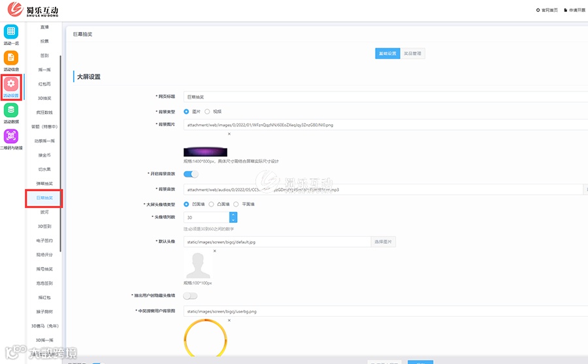This screenshot has width=588, height=364.
Task: Choose the 凸面墙 avatar wall type
Action: tap(211, 204)
